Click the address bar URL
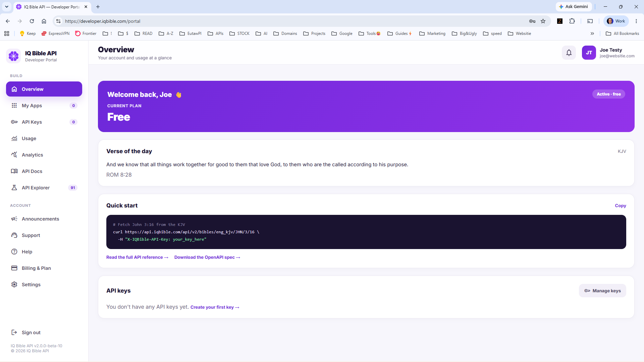 (x=103, y=21)
